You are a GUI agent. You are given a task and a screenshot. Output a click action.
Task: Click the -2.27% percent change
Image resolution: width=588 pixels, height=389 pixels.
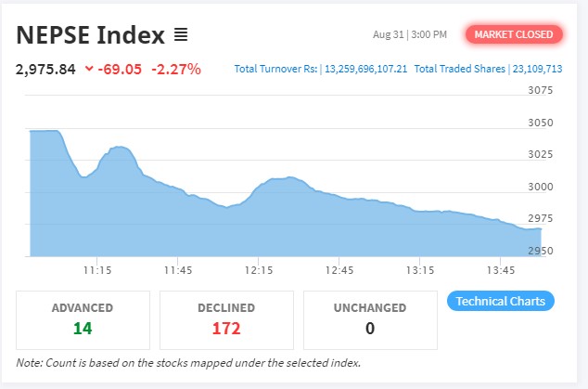coord(178,68)
